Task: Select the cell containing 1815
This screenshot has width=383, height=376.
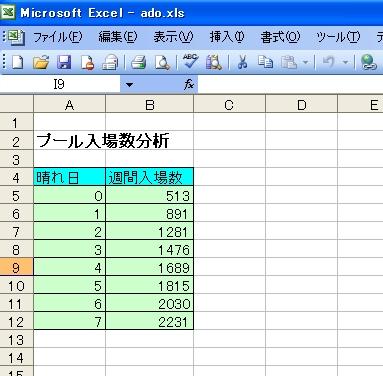Action: click(150, 286)
